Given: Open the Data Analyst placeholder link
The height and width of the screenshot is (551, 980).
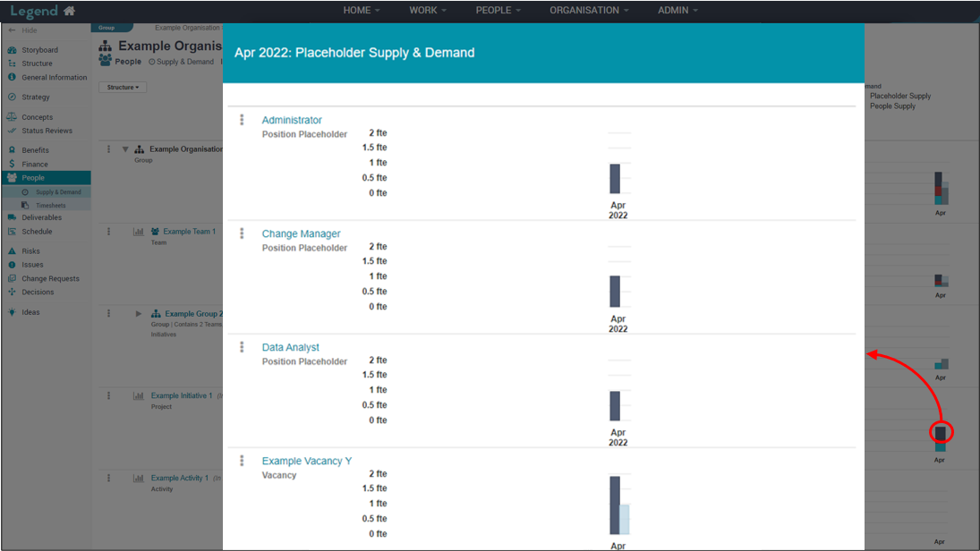Looking at the screenshot, I should coord(290,347).
